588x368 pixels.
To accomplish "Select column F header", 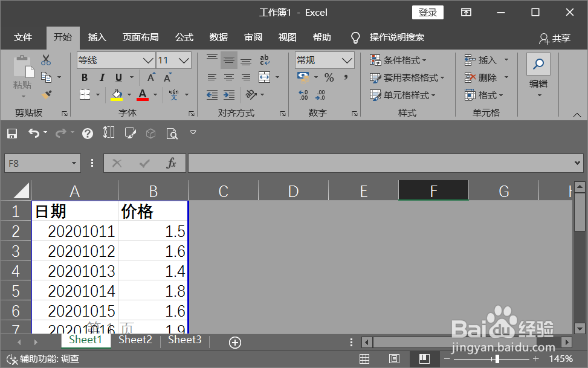I will [433, 190].
